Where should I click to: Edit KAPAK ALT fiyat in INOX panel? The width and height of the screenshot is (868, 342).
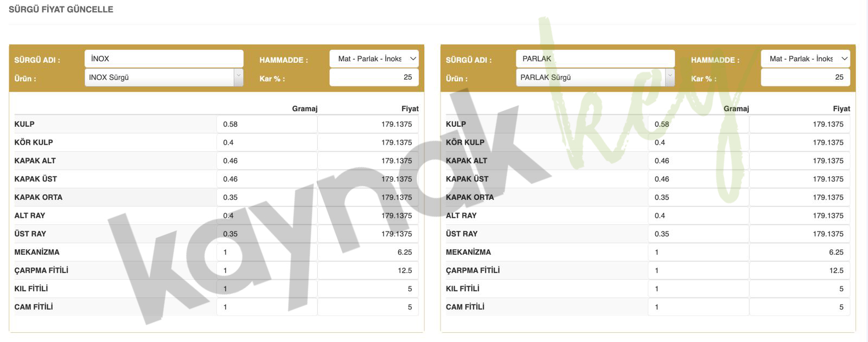click(x=368, y=161)
